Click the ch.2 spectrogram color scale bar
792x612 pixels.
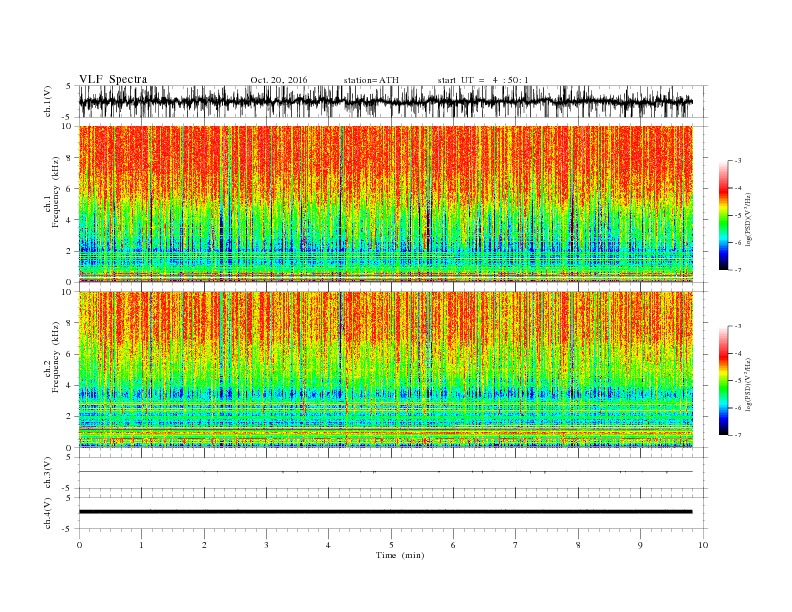coord(723,381)
